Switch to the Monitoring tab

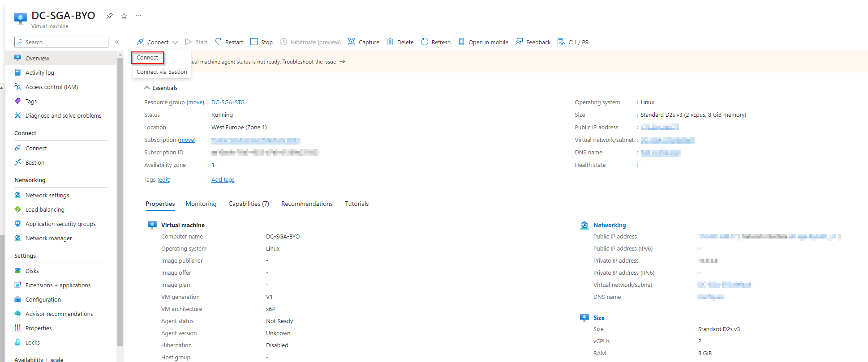201,204
